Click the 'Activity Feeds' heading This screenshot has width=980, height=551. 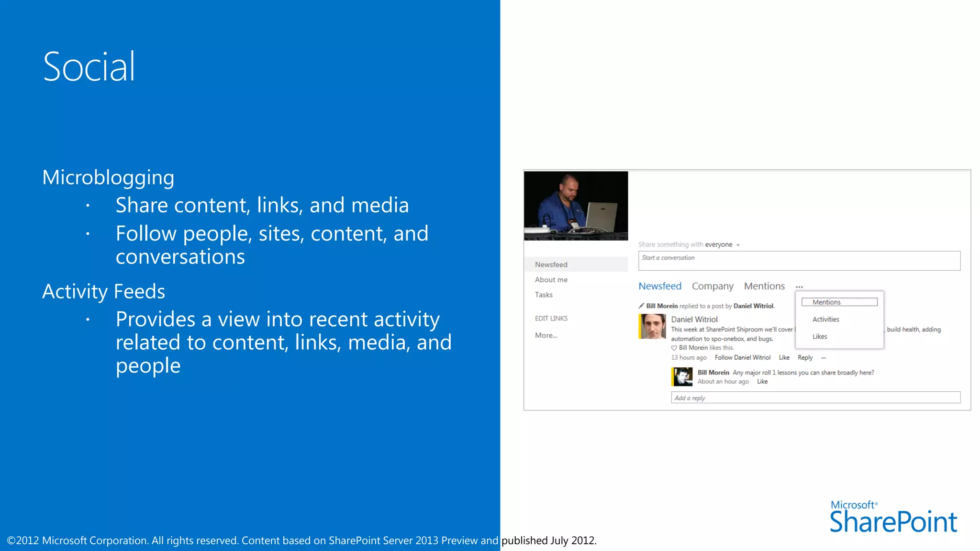click(x=103, y=291)
